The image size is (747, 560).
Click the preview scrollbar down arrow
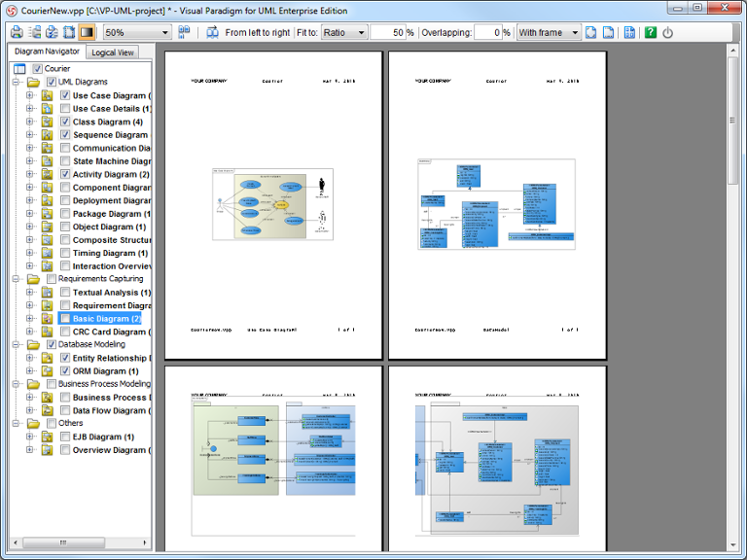coord(732,545)
